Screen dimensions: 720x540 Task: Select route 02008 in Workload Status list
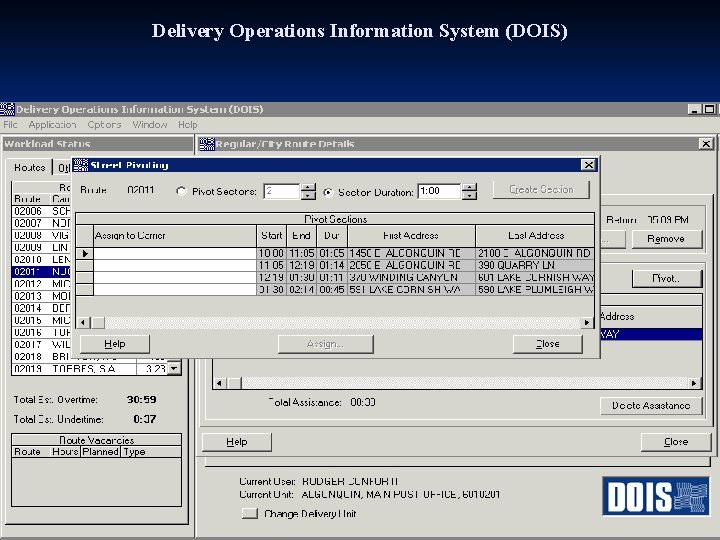point(41,236)
